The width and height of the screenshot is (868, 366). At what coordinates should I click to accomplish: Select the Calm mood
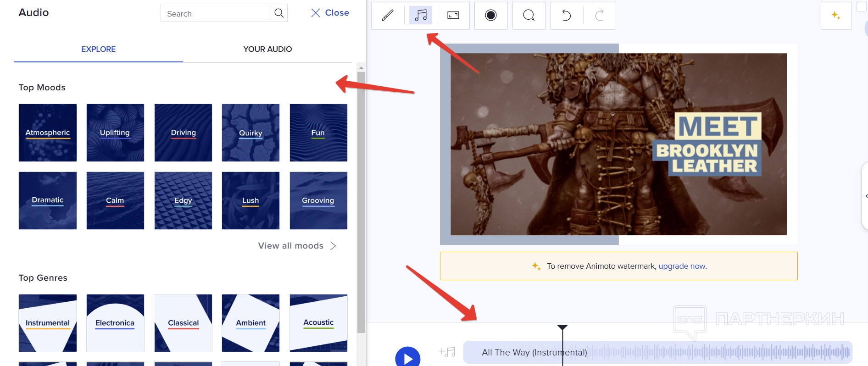[115, 200]
